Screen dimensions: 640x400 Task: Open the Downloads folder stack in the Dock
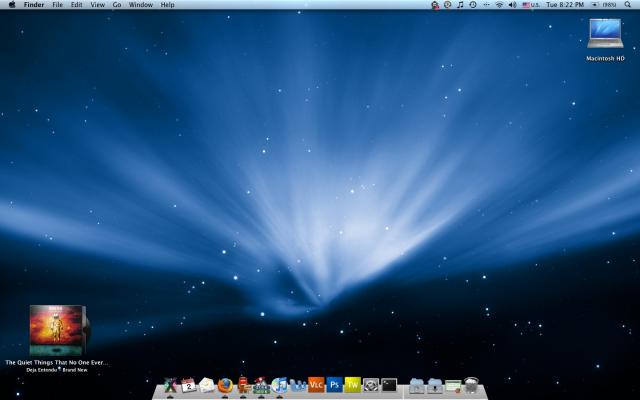(435, 385)
